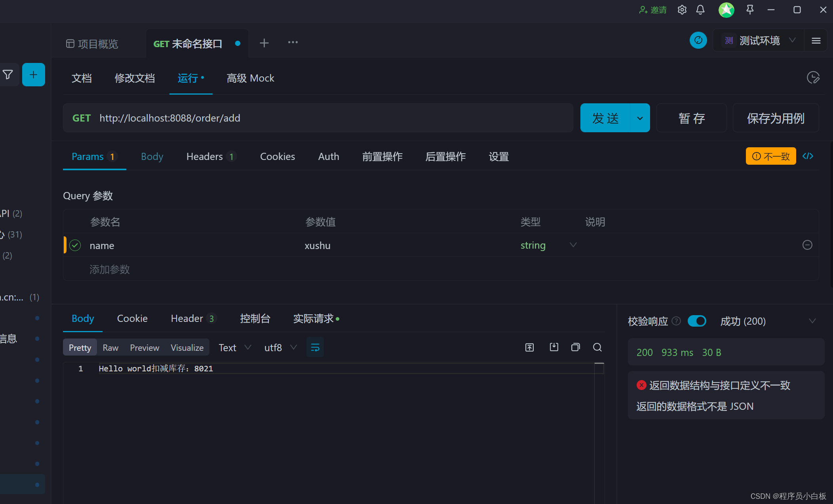Switch to the 修改文档 tab
The image size is (833, 504).
pyautogui.click(x=135, y=78)
